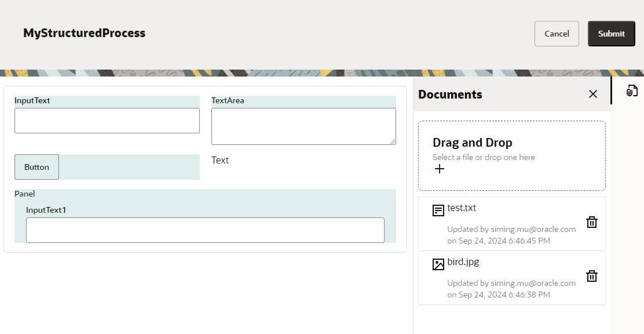This screenshot has height=334, width=644.
Task: Submit the MyStructuredProcess form
Action: tap(611, 33)
